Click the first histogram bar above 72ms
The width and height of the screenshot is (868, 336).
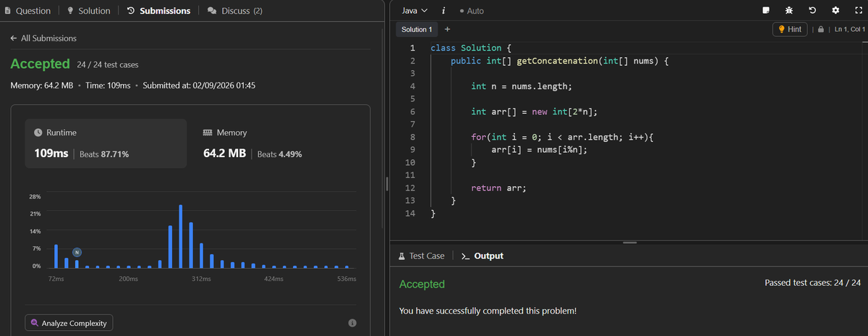pos(56,256)
